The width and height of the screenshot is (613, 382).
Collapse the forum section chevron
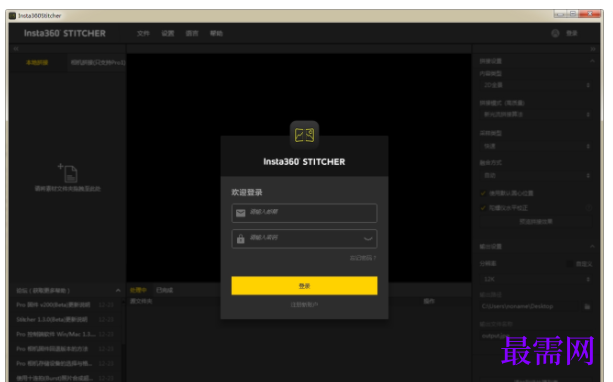tap(118, 291)
